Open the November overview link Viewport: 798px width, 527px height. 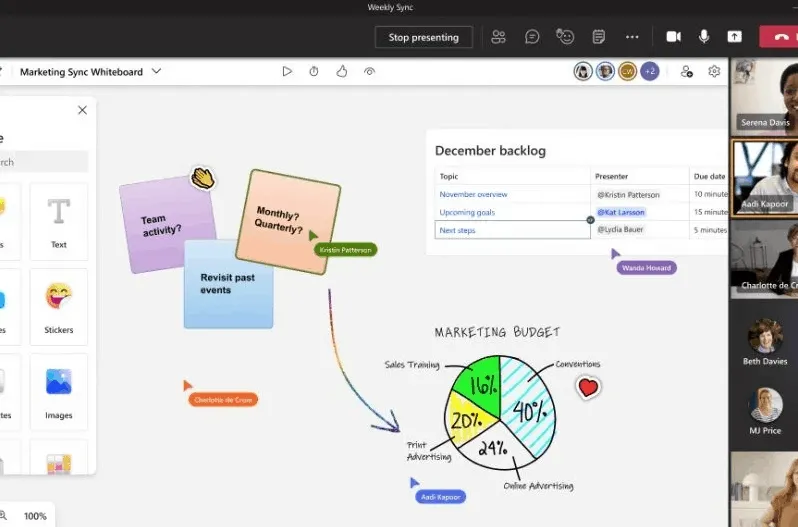[x=473, y=194]
